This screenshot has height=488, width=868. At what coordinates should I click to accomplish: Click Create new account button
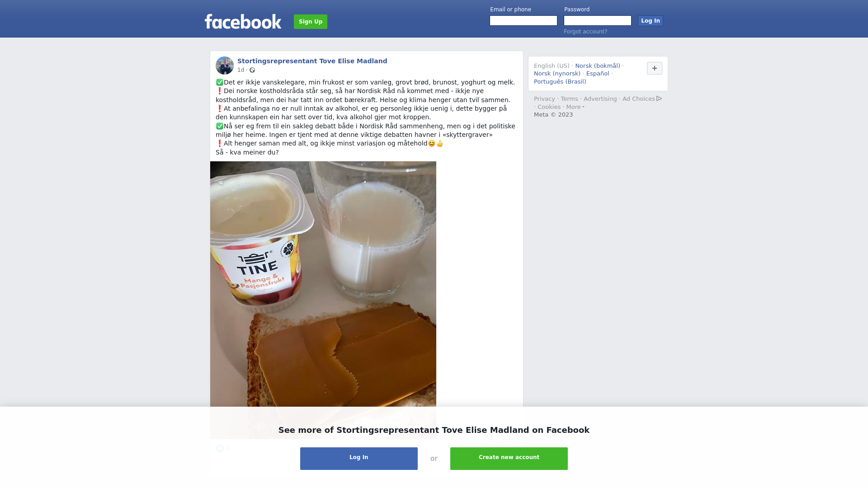pyautogui.click(x=509, y=459)
